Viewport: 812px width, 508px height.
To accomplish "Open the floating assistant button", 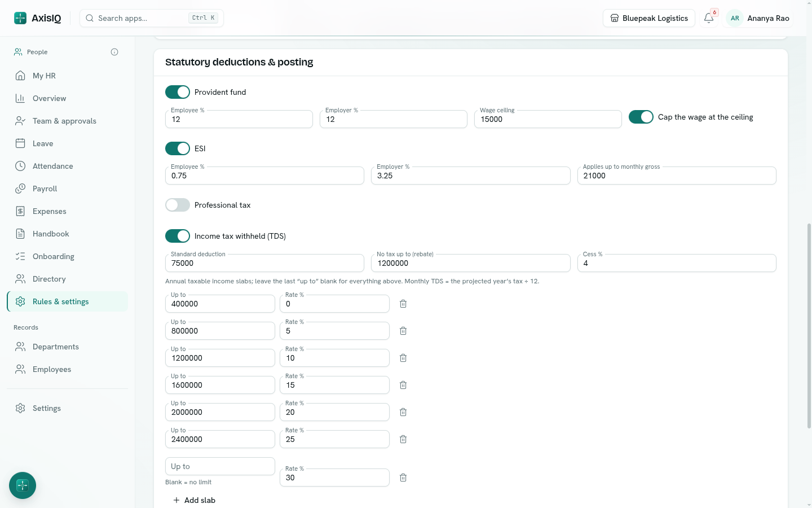I will 23,485.
